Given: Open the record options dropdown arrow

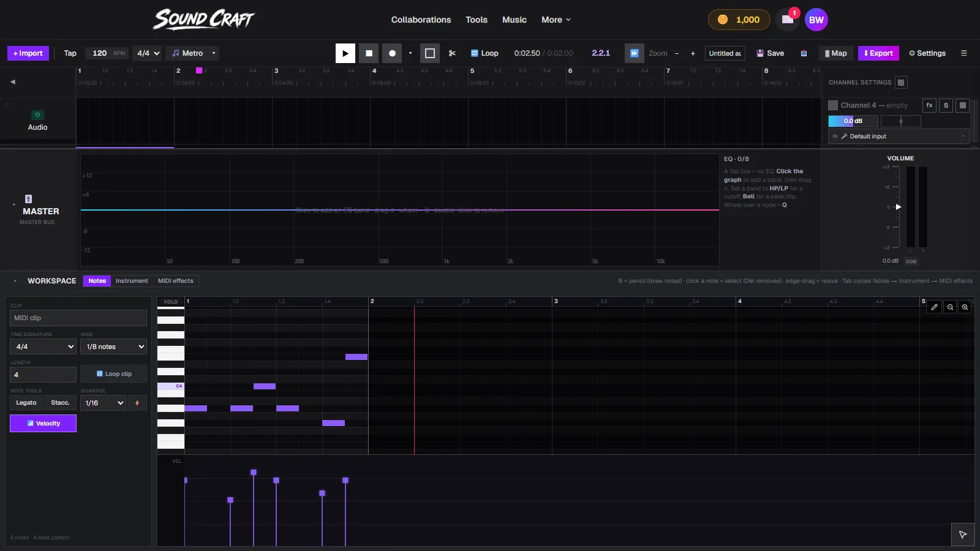Looking at the screenshot, I should (x=410, y=53).
